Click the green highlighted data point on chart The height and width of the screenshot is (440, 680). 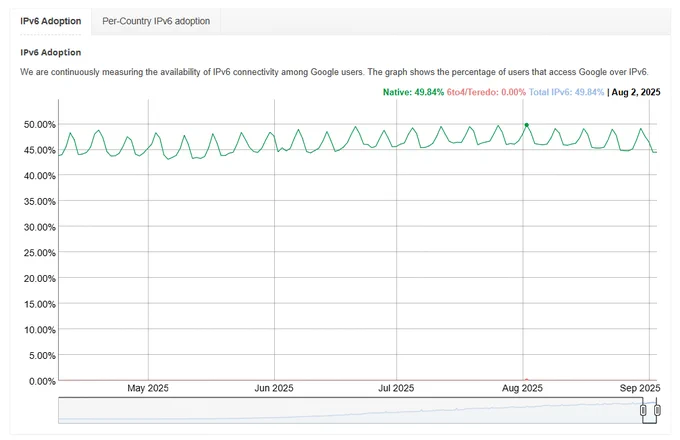526,125
